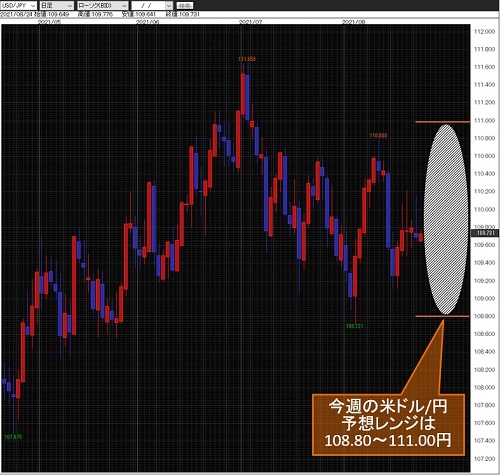The width and height of the screenshot is (500, 475).
Task: Click the 108.000 price axis label
Action: coord(484,387)
